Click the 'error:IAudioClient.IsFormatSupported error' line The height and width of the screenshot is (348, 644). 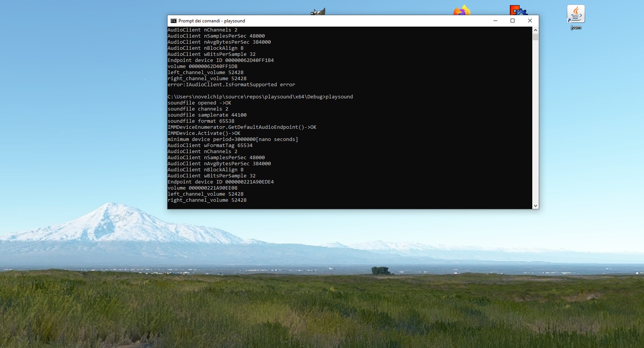[231, 85]
